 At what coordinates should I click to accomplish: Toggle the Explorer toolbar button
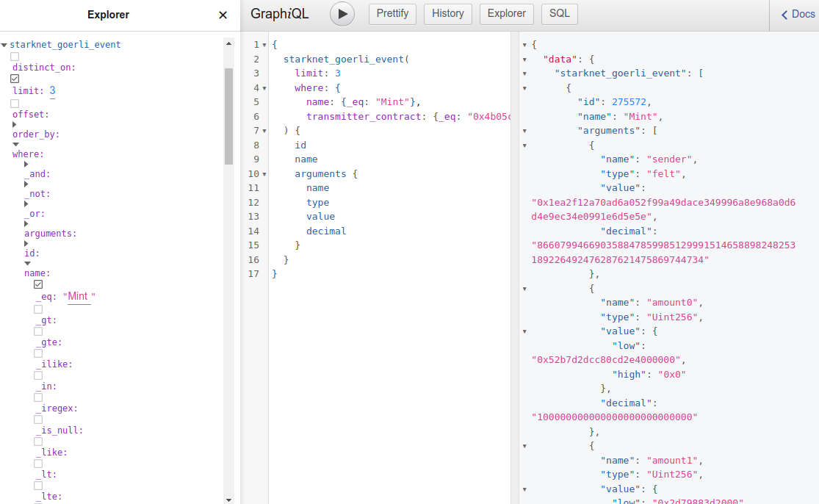(x=507, y=14)
